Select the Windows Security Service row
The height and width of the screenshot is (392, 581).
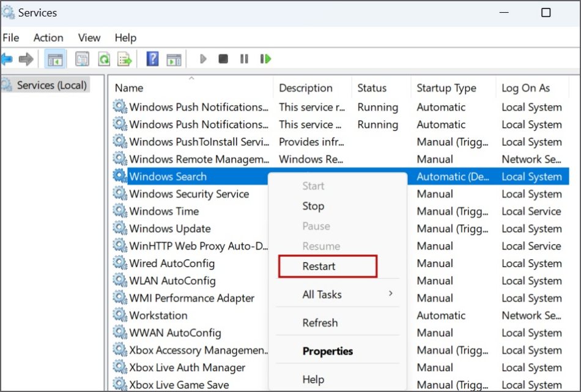point(189,194)
